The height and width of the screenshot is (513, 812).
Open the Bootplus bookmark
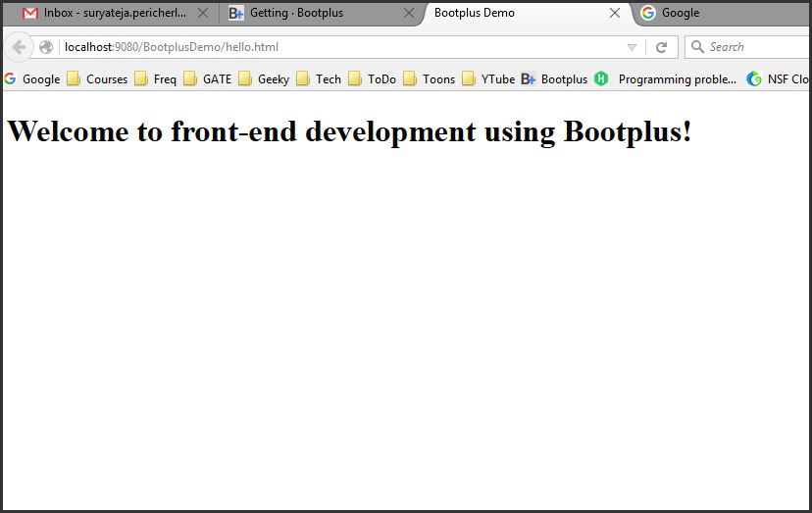pos(554,79)
